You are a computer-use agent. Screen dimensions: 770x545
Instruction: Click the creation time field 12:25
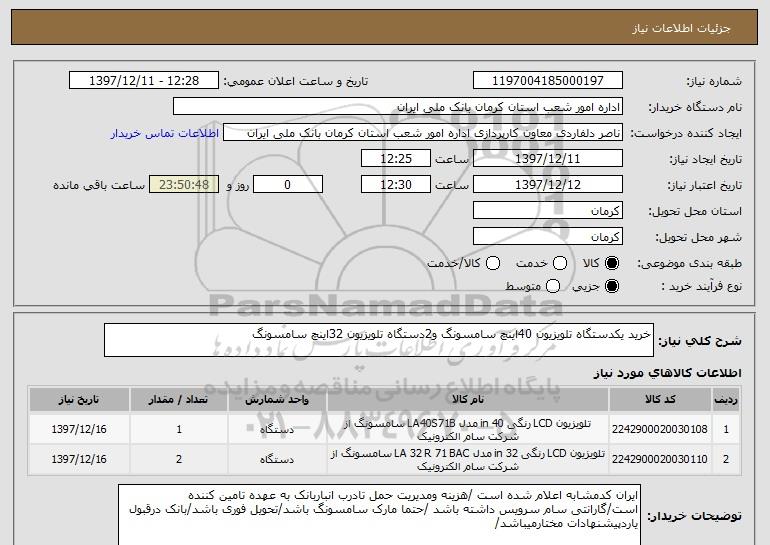[396, 159]
